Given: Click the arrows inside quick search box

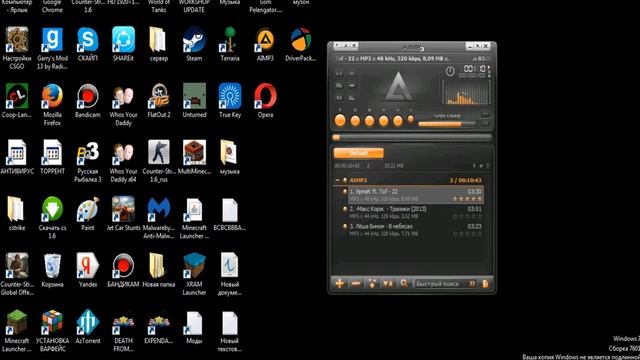Looking at the screenshot, I should (472, 284).
